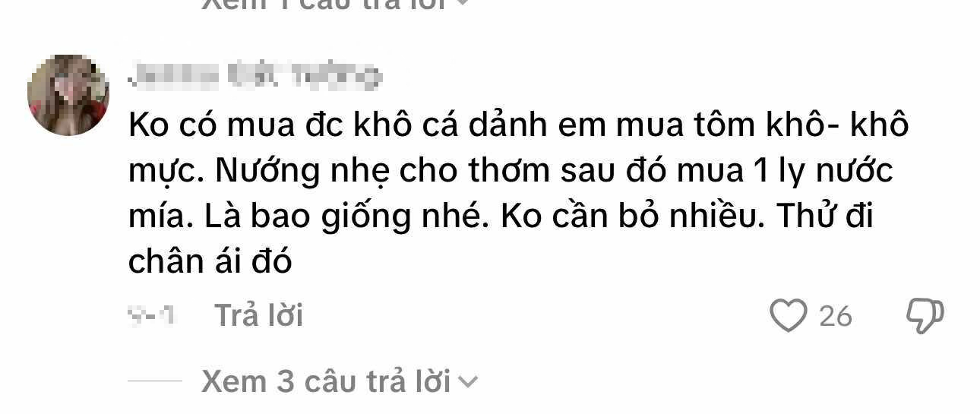Reply using the "Trả lời" button
This screenshot has height=414, width=980.
click(x=259, y=315)
